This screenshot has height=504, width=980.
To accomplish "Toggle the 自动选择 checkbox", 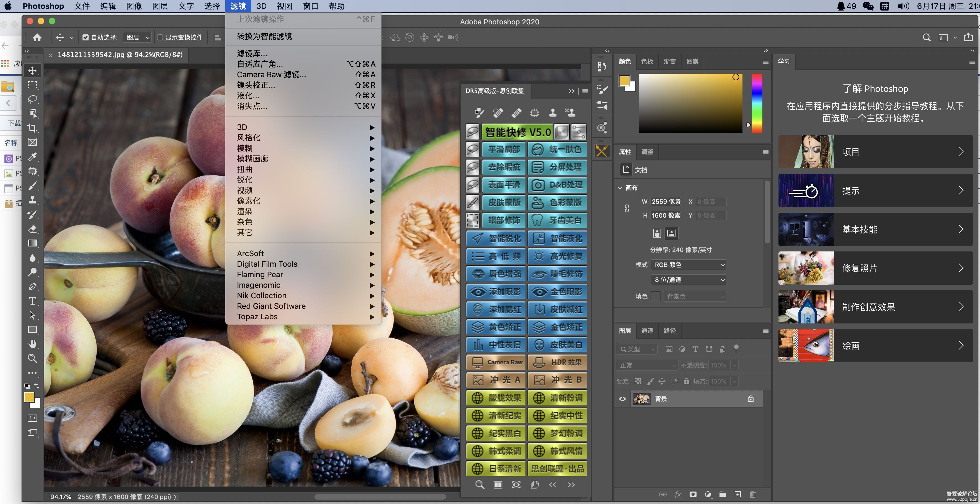I will tap(85, 37).
